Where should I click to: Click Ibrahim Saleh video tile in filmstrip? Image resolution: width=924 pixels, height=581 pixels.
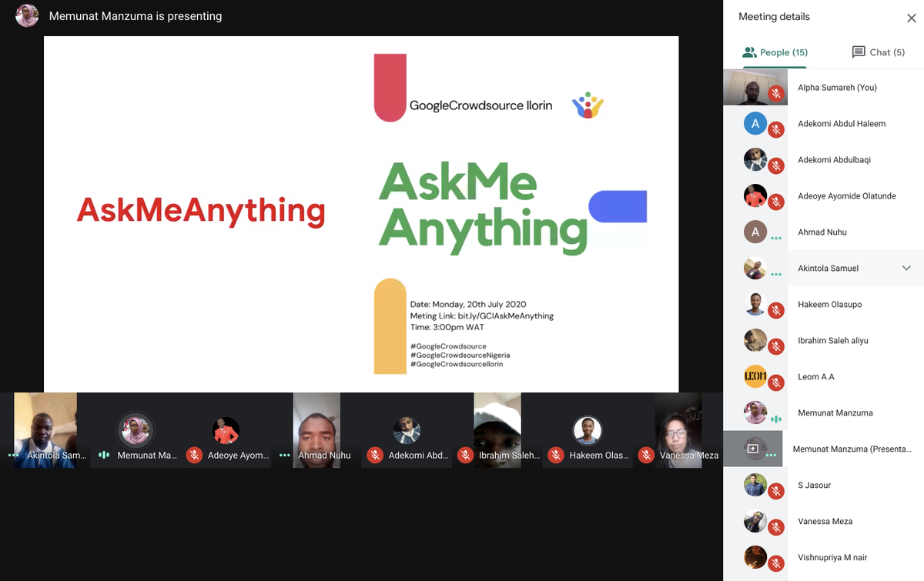click(497, 429)
